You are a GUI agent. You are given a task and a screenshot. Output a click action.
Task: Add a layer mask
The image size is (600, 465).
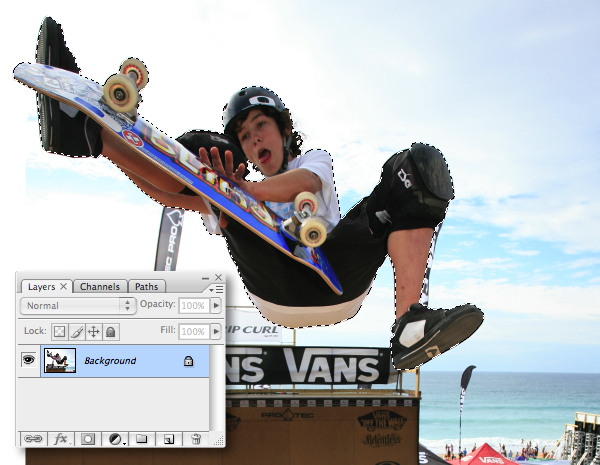pos(88,439)
